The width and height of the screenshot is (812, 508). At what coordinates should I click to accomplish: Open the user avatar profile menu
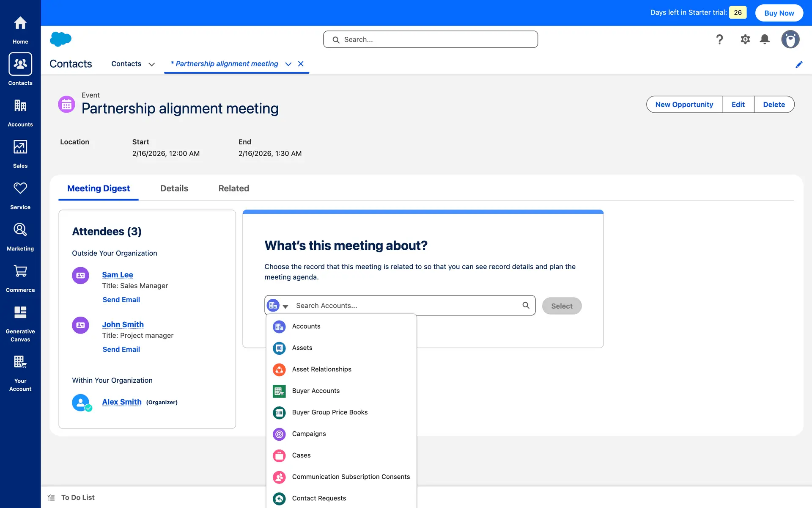click(x=790, y=39)
